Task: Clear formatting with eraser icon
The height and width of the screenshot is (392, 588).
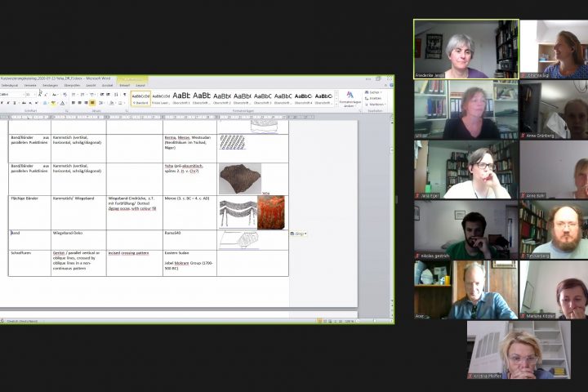Action: (x=65, y=95)
